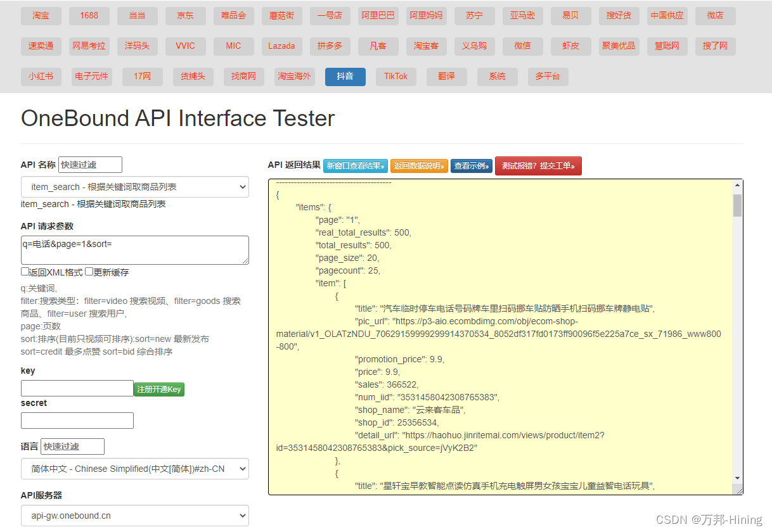
Task: Click the 语言 quick filter field
Action: [72, 446]
